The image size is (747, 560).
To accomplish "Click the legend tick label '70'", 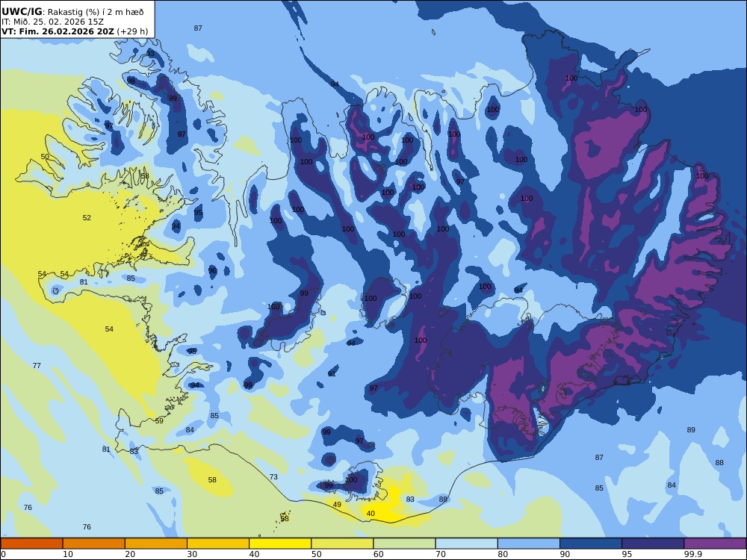I will click(x=441, y=554).
